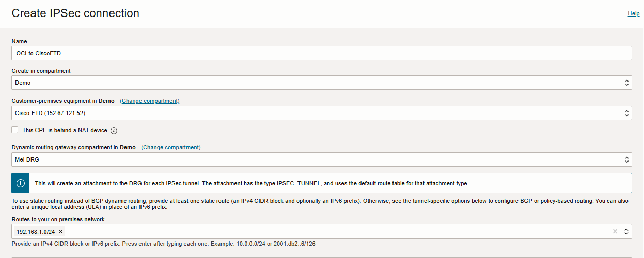Image resolution: width=644 pixels, height=258 pixels.
Task: Click the arrows icon on the Demo compartment selector
Action: (626, 83)
